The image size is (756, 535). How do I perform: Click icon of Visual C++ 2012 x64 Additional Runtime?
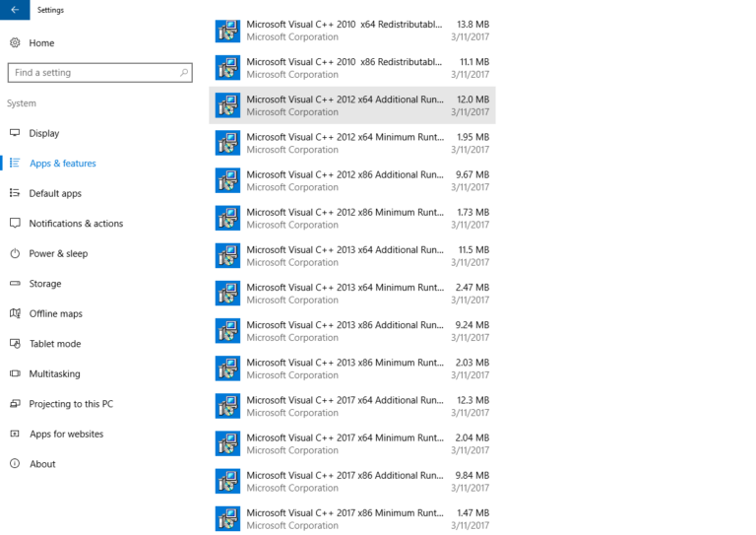pos(227,105)
